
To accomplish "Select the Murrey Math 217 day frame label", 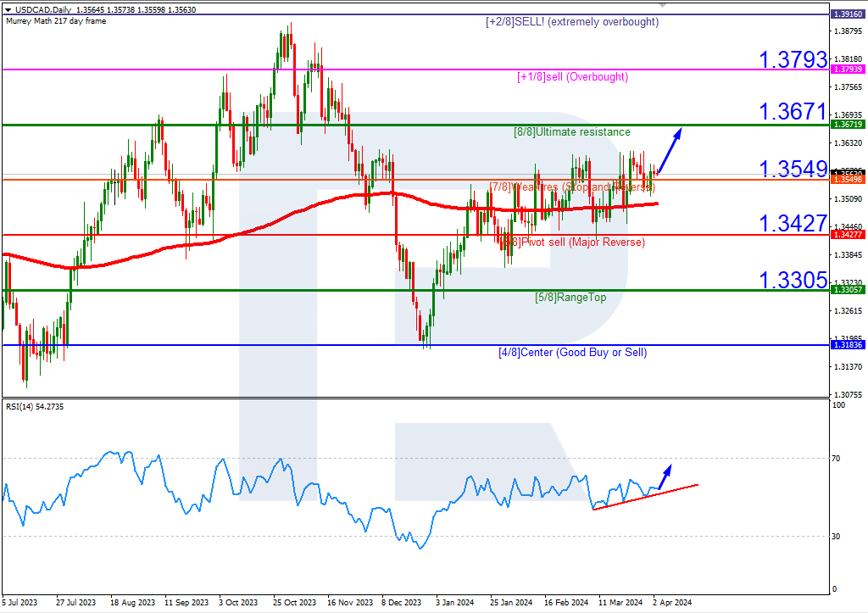I will click(x=56, y=21).
